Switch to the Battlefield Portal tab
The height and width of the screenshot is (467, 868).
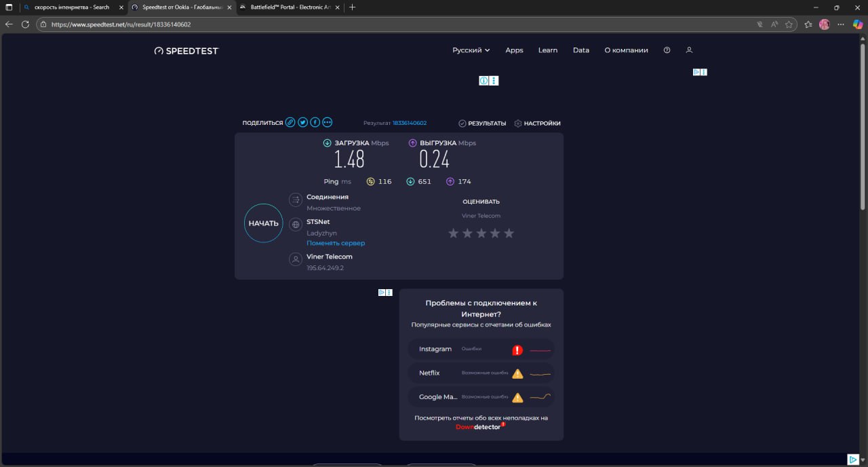289,7
